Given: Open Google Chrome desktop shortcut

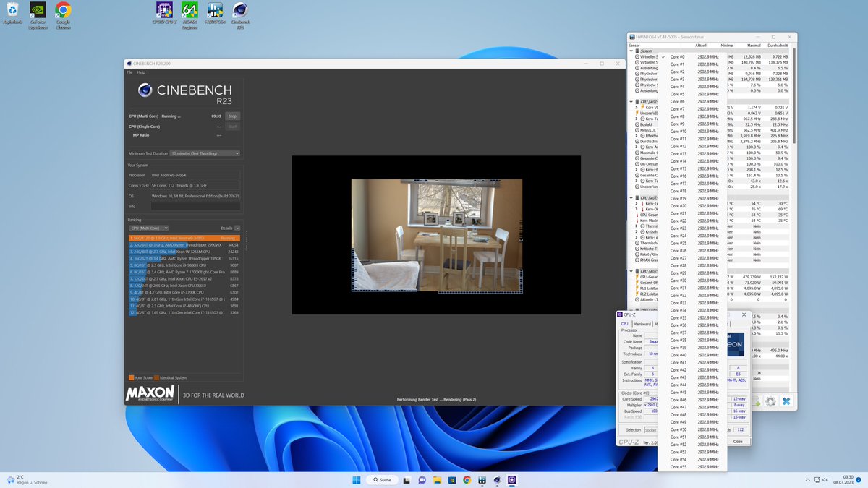Looking at the screenshot, I should [x=63, y=15].
